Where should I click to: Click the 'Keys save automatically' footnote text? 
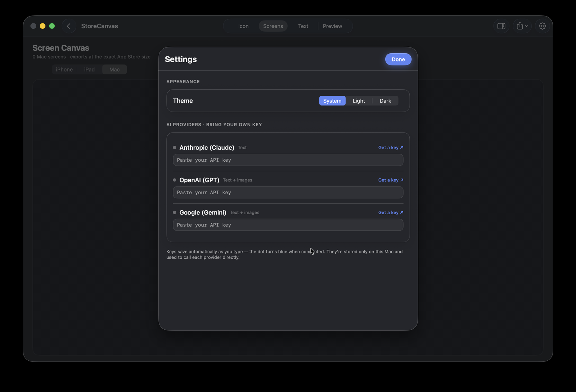click(x=284, y=254)
